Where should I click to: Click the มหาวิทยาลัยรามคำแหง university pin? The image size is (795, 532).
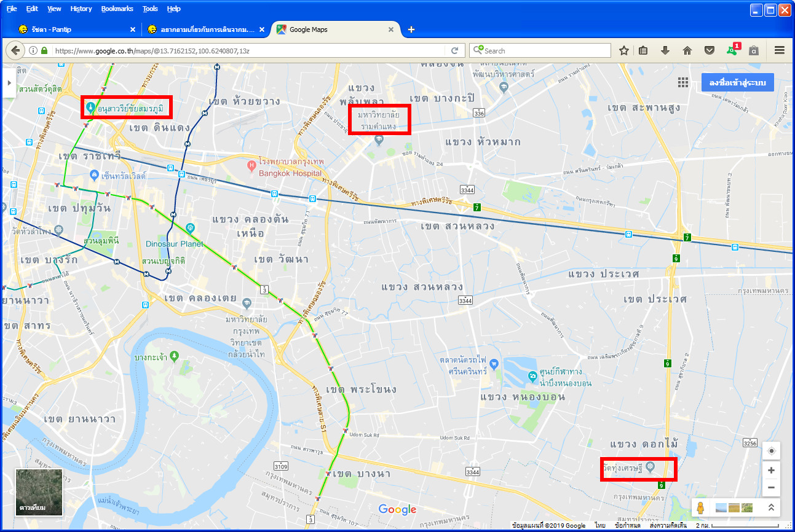(x=378, y=141)
